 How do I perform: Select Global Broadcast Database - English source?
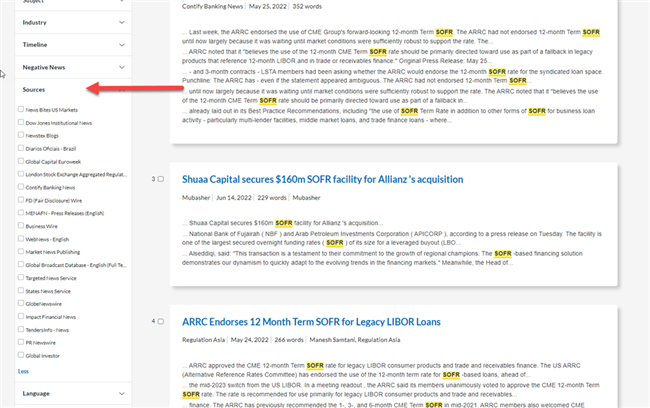(x=21, y=264)
